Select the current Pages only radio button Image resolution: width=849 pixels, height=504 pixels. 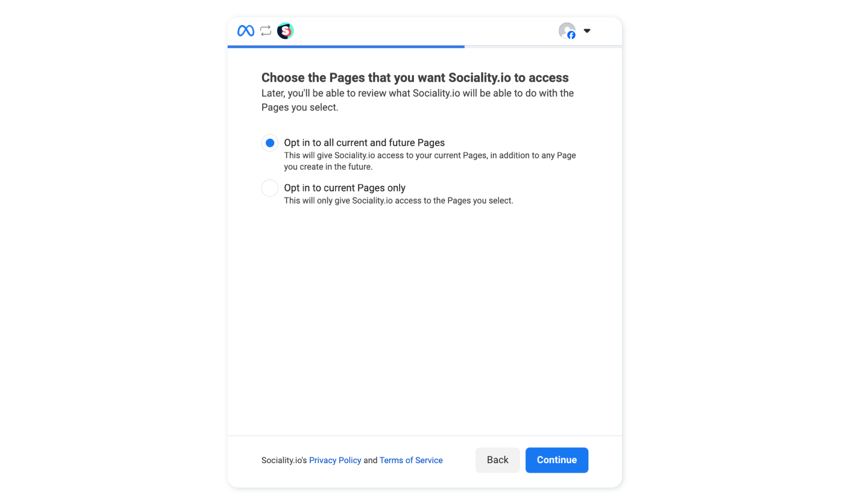270,188
